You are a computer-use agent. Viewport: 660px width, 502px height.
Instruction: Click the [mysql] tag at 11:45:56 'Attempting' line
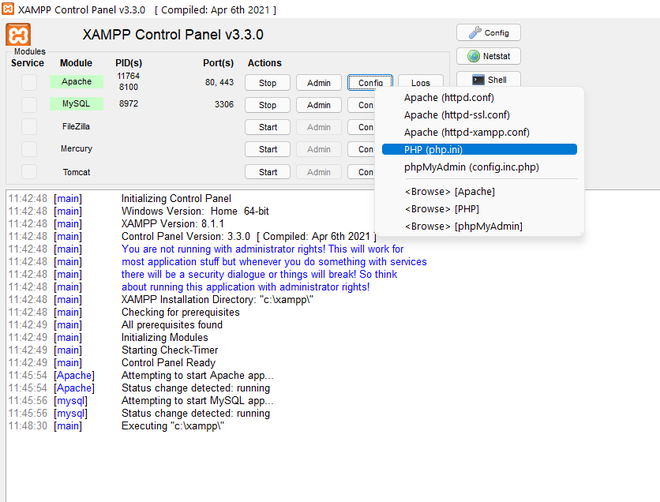(x=70, y=401)
